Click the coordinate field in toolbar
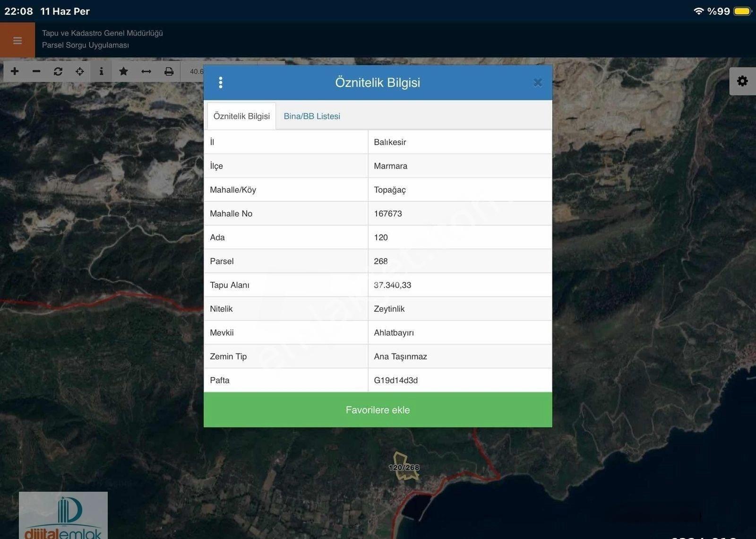756x539 pixels. (x=193, y=71)
